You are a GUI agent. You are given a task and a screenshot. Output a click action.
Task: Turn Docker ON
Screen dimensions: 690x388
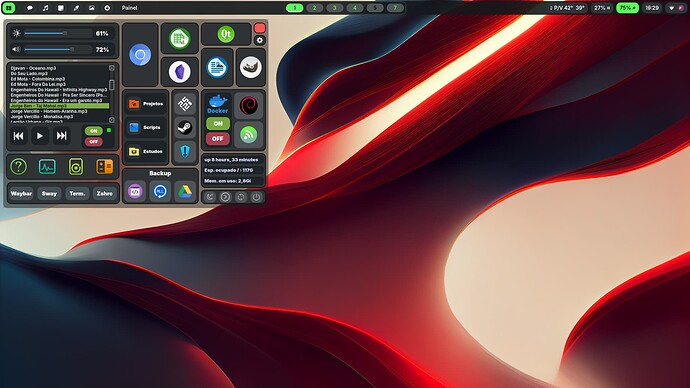[x=218, y=124]
